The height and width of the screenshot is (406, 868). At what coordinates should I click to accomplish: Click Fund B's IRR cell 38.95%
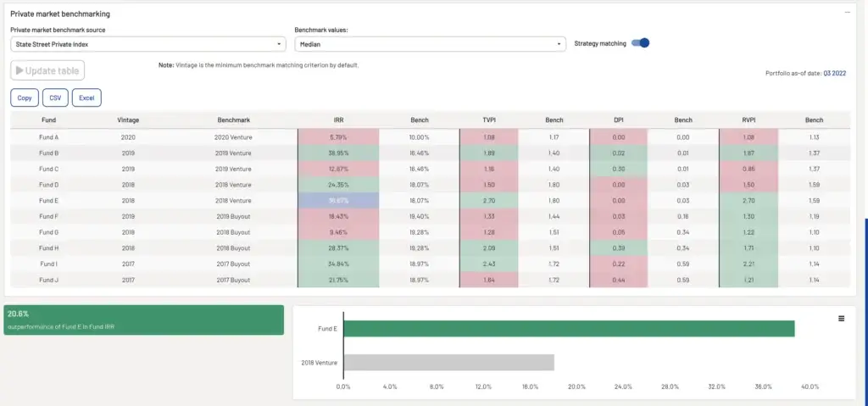click(x=338, y=153)
